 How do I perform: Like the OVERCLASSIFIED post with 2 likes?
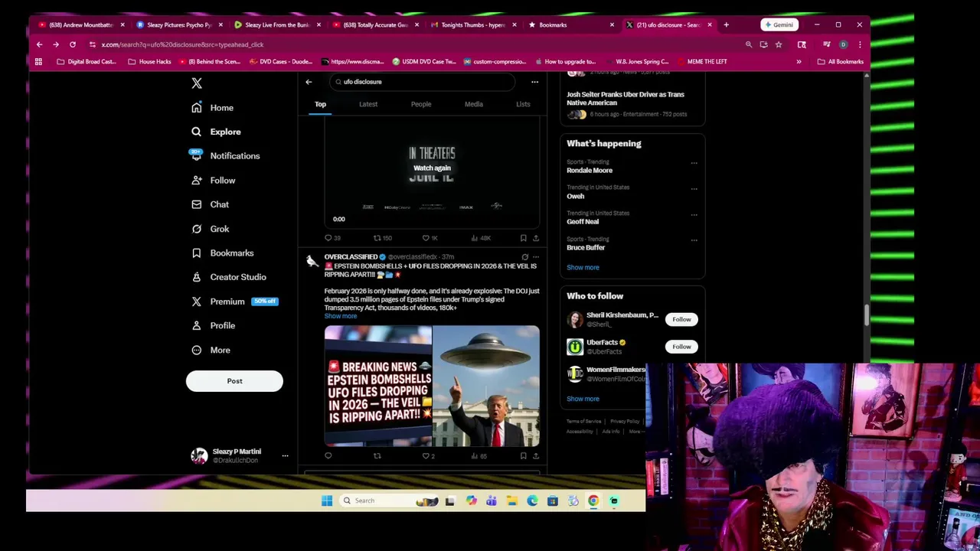pyautogui.click(x=428, y=456)
